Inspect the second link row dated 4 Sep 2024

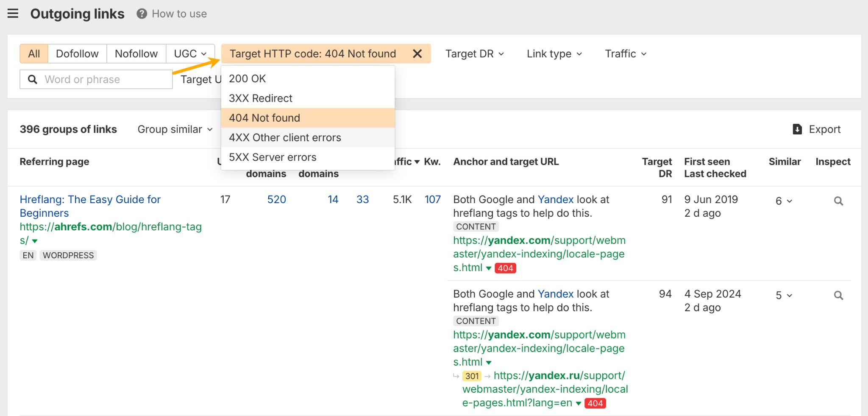coord(838,296)
